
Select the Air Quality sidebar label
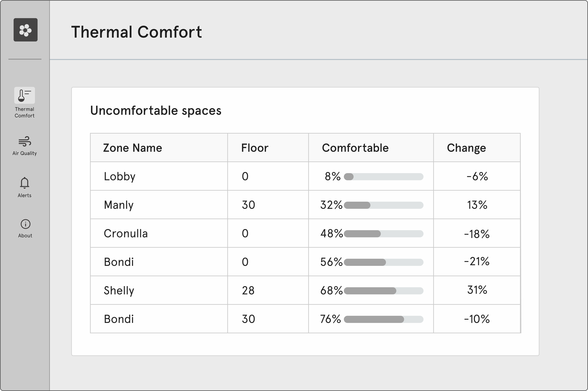25,153
